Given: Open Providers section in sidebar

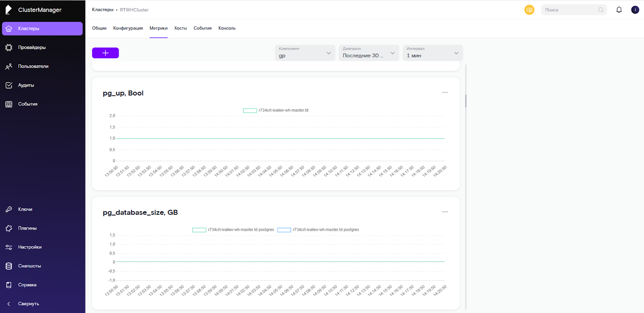Looking at the screenshot, I should coord(32,48).
